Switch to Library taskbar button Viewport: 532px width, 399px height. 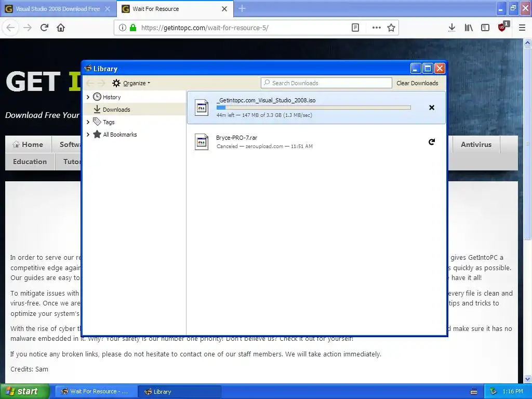pos(180,392)
